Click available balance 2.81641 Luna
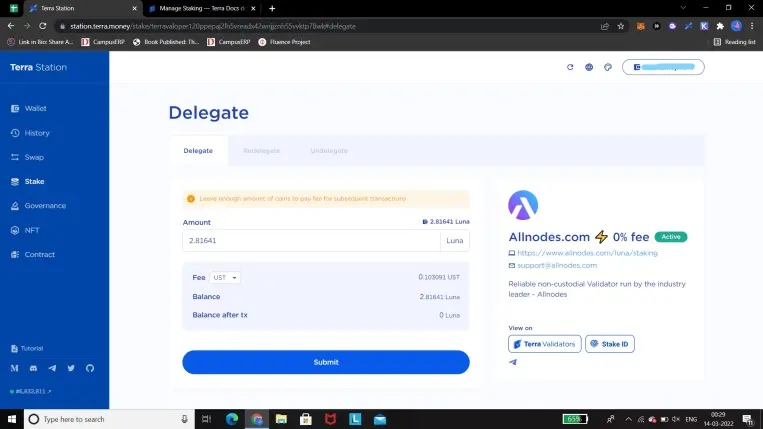Viewport: 763px width, 429px height. pyautogui.click(x=446, y=222)
